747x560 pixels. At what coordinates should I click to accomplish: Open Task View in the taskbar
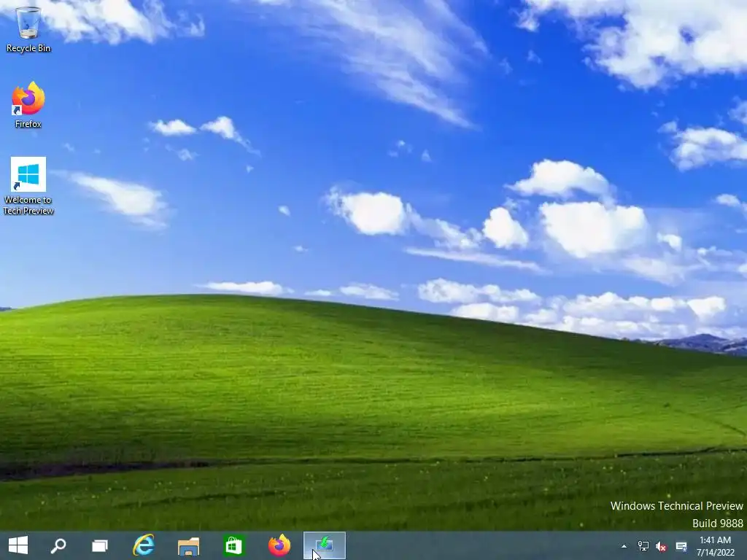pyautogui.click(x=99, y=545)
